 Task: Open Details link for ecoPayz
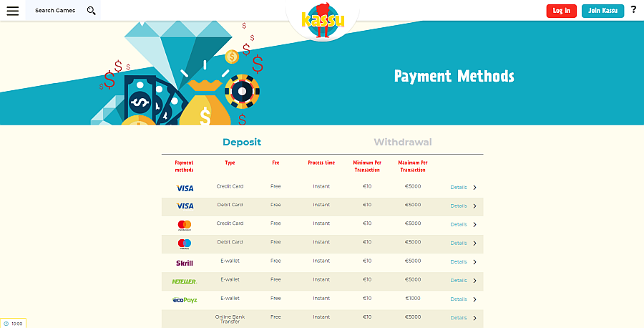(459, 299)
